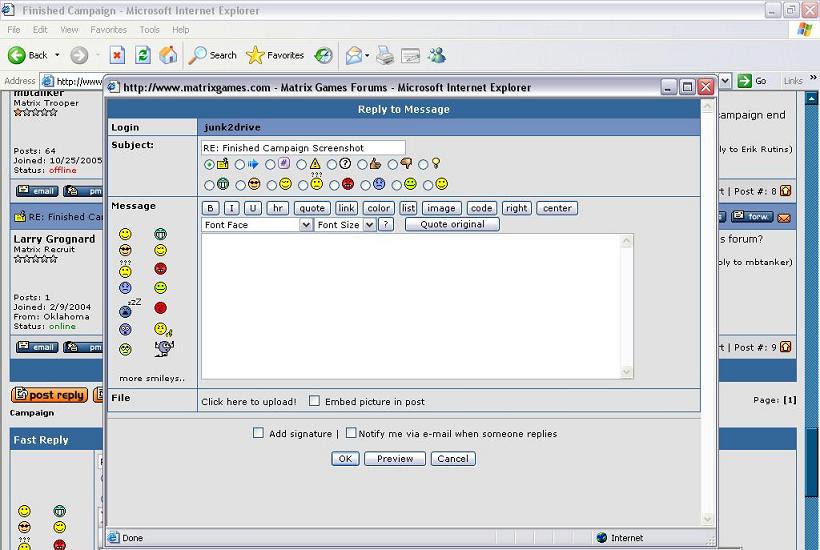Click the Go button beside address bar
Screen dimensions: 820x550
[753, 81]
